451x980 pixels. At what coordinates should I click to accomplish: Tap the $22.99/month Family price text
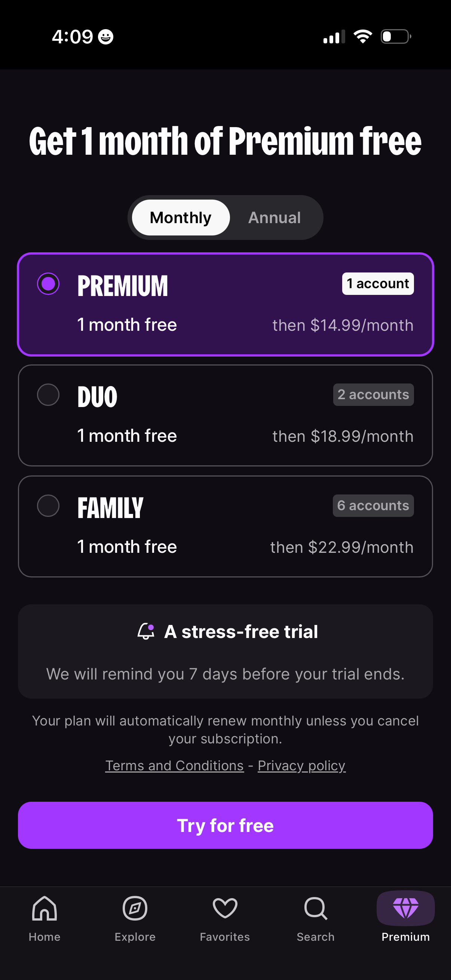[x=342, y=548]
